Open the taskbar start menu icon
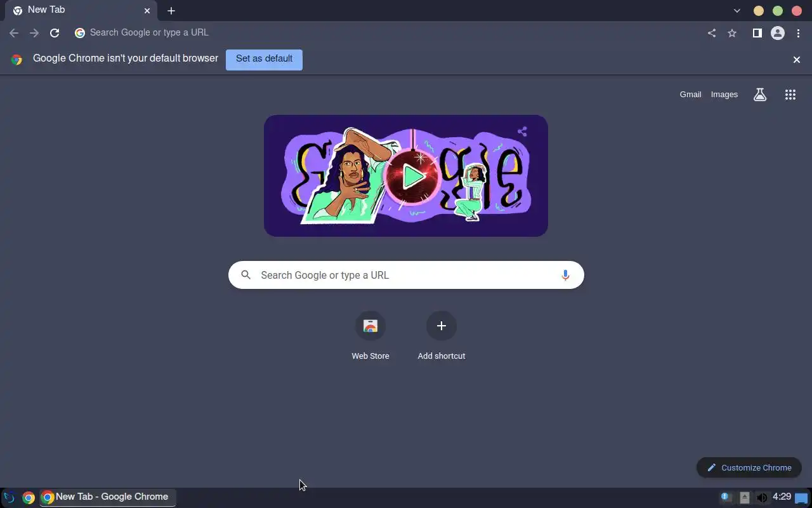The image size is (812, 508). click(9, 498)
